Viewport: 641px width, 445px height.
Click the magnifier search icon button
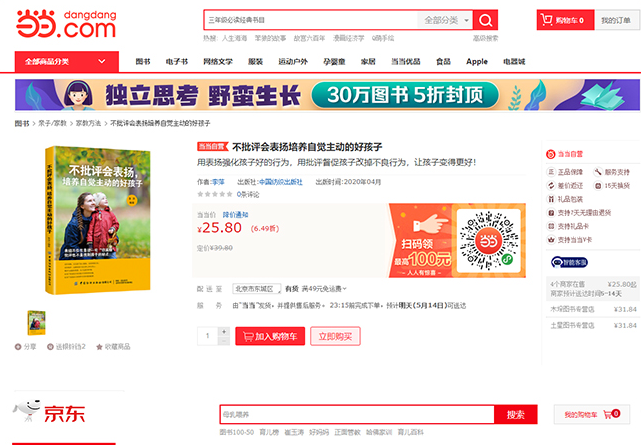[x=485, y=20]
